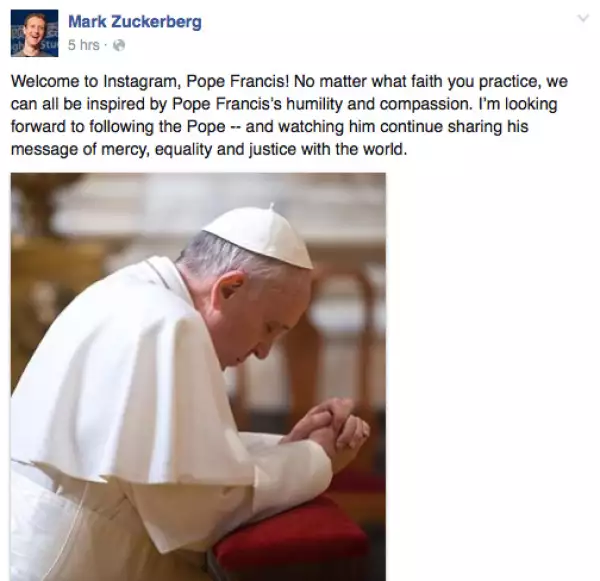
Task: Click the white zucchetto cap in the photo
Action: pyautogui.click(x=262, y=235)
